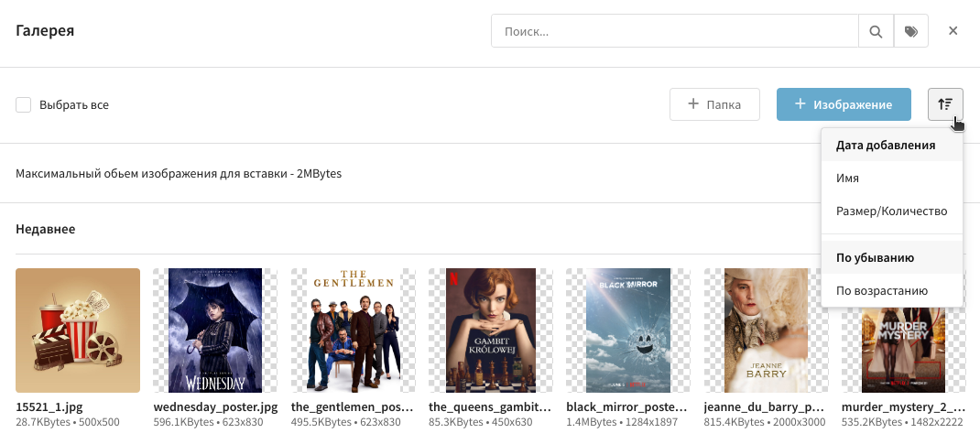The image size is (980, 444).
Task: Click the truncated name 'the_gentlemen_pos…'
Action: [353, 407]
